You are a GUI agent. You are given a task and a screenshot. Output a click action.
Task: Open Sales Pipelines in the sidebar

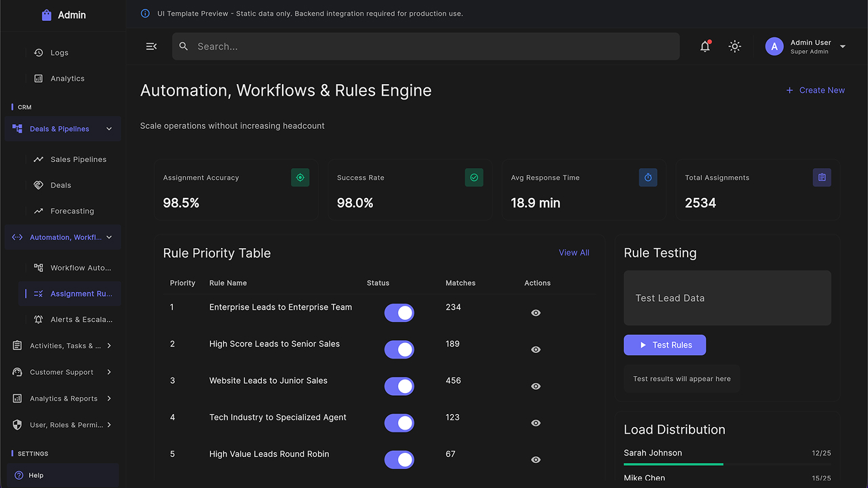(70, 159)
